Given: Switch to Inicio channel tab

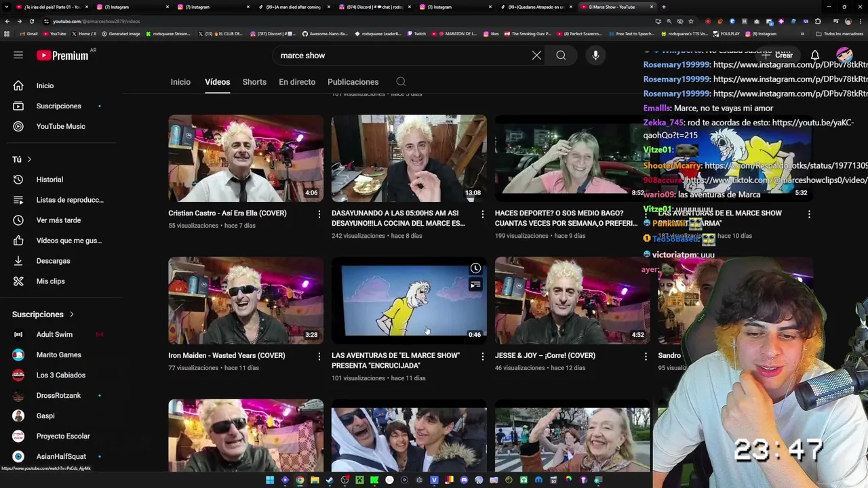Looking at the screenshot, I should pos(180,82).
